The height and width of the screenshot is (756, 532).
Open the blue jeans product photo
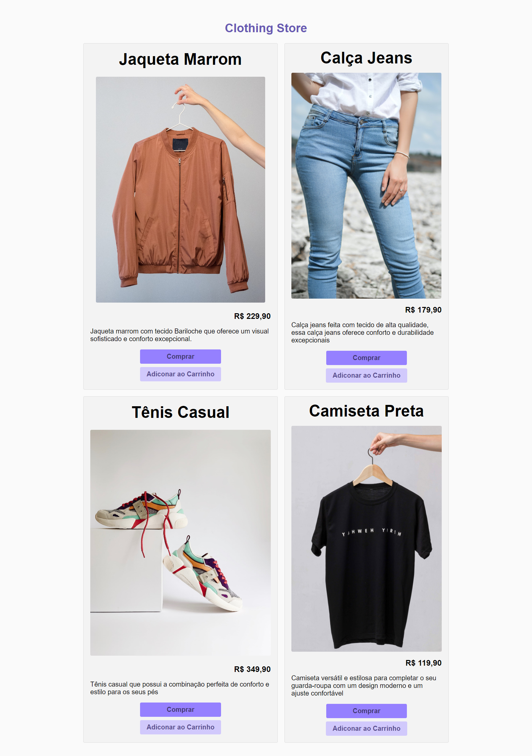(366, 186)
